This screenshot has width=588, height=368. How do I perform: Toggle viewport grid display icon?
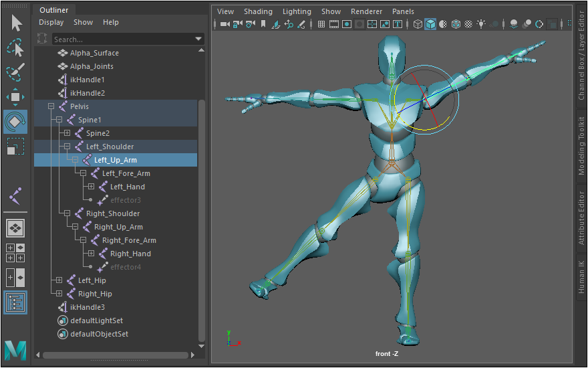coord(321,25)
